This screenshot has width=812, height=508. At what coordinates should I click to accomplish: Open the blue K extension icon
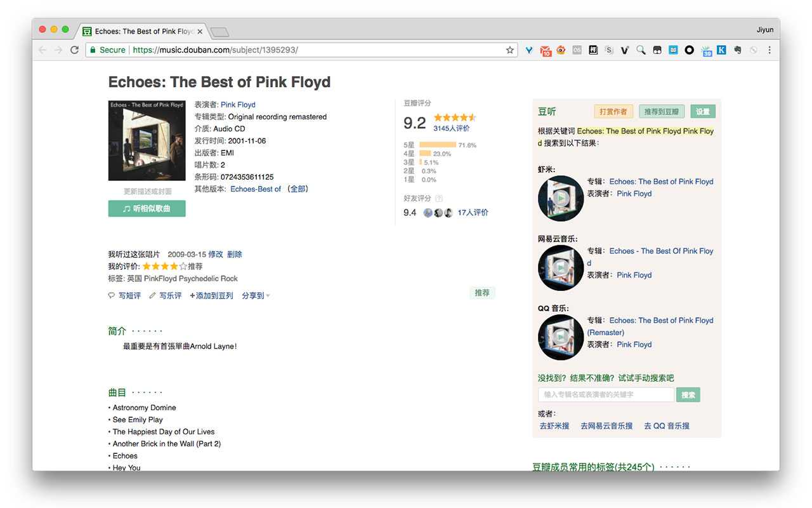click(x=721, y=50)
